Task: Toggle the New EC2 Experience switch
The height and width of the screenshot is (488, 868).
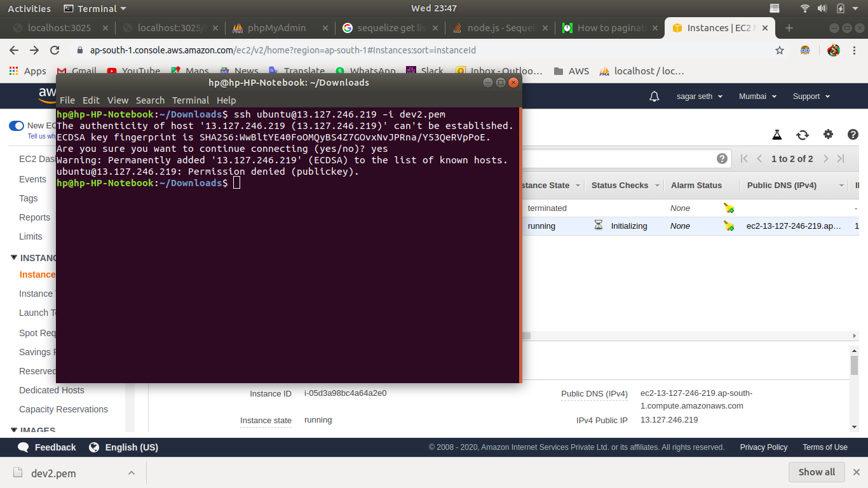Action: coord(17,126)
